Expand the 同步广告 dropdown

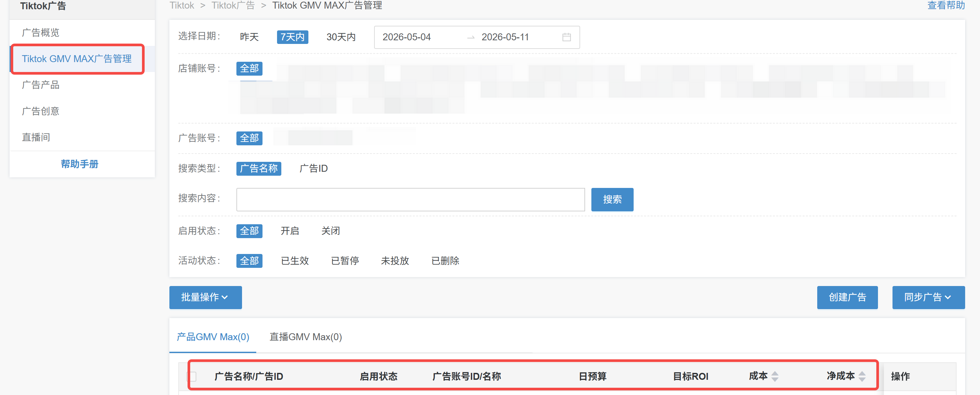coord(928,297)
